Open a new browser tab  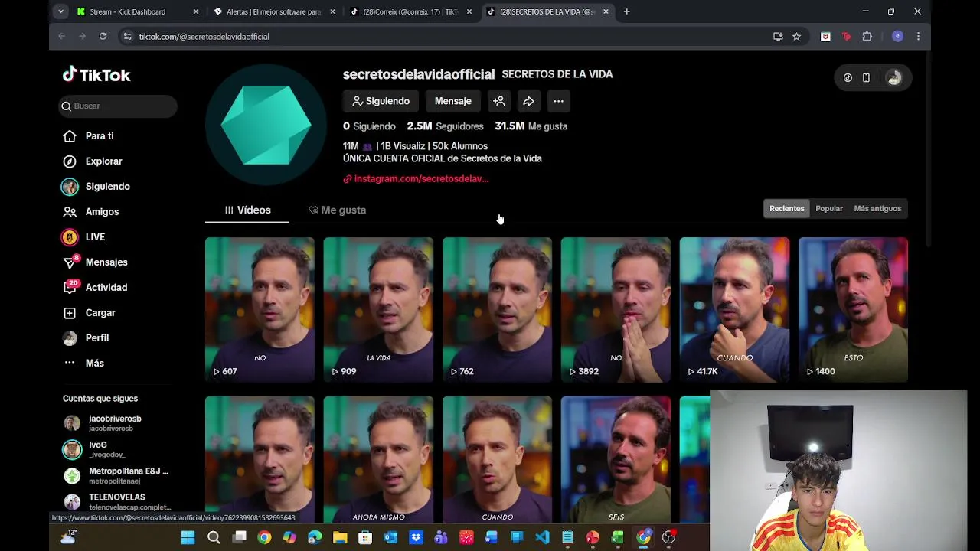627,11
